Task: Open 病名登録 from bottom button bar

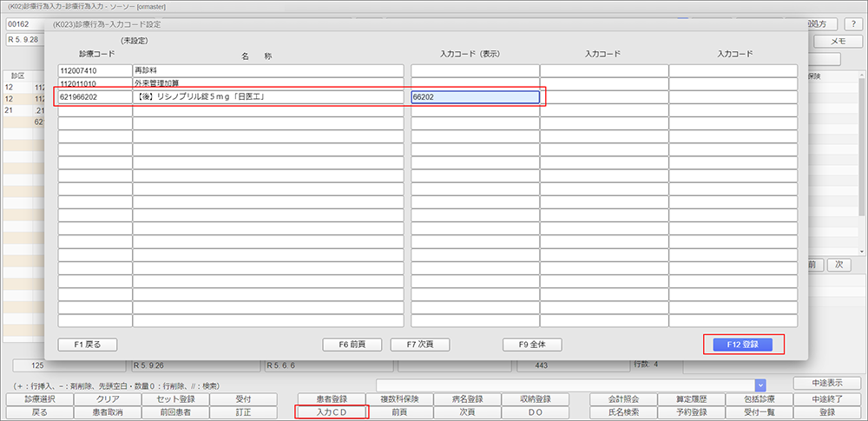Action: click(468, 399)
